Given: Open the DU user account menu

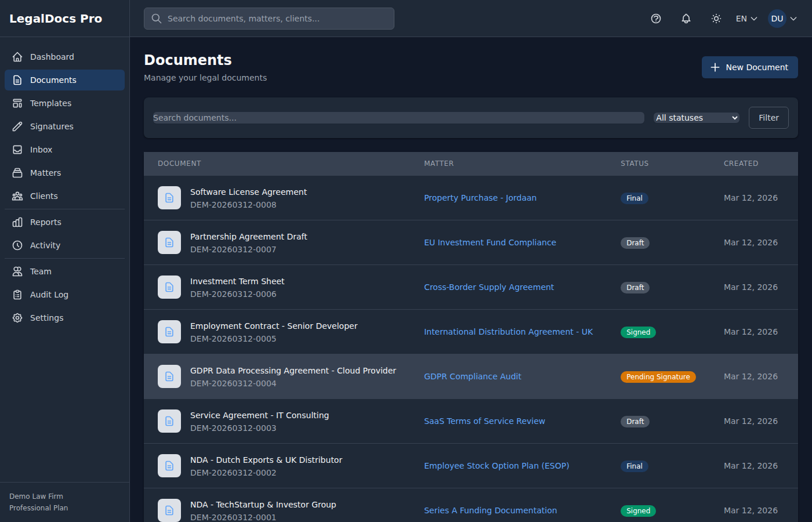Looking at the screenshot, I should 783,19.
